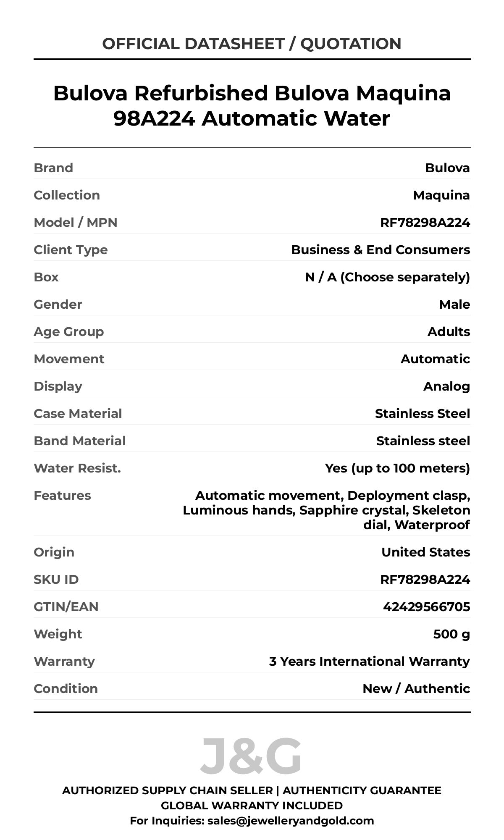Image resolution: width=504 pixels, height=840 pixels.
Task: Click the 3 Years International Warranty text
Action: pos(369,661)
